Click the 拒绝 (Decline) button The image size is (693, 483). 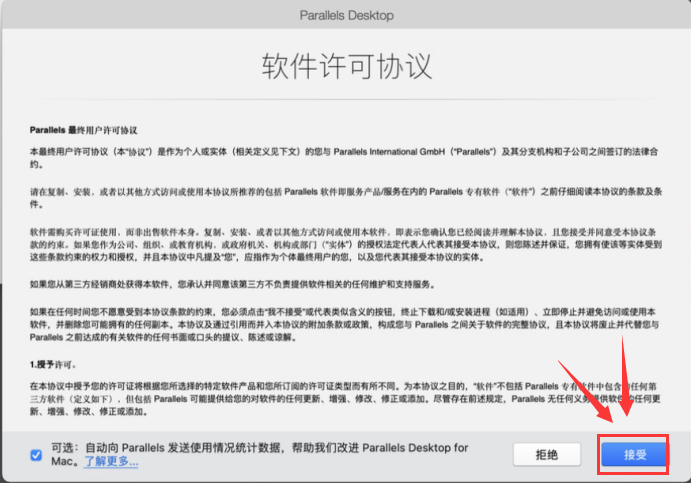click(547, 454)
